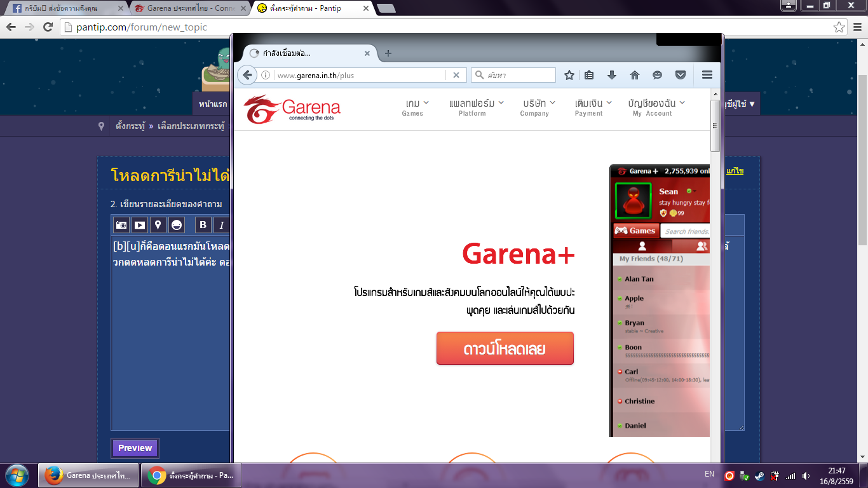The image size is (868, 488).
Task: Click the battery power plug tray icon
Action: pos(775,475)
